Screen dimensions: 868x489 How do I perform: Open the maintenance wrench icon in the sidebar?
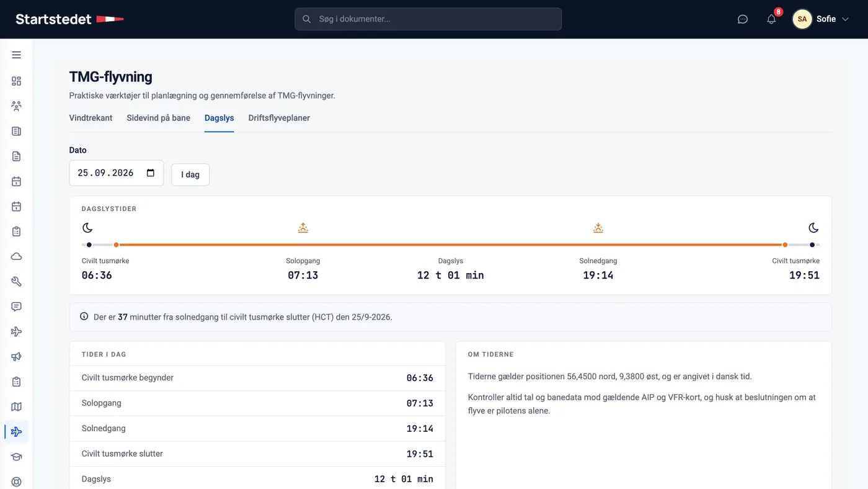[16, 282]
